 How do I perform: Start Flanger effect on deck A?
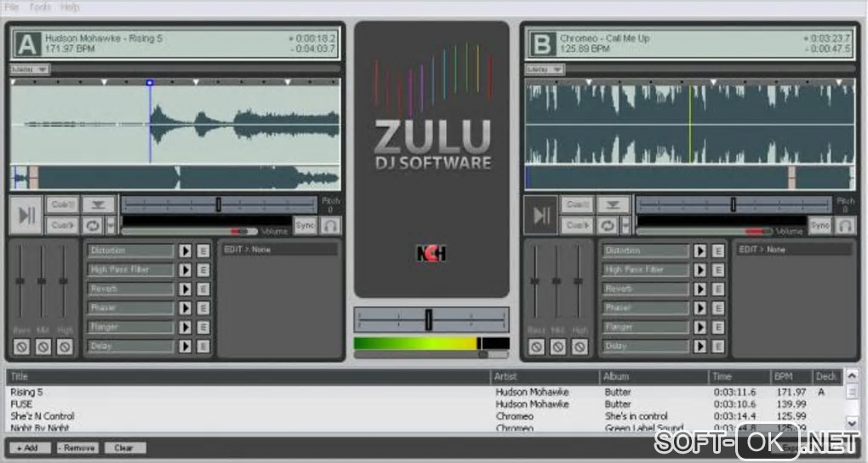point(185,328)
